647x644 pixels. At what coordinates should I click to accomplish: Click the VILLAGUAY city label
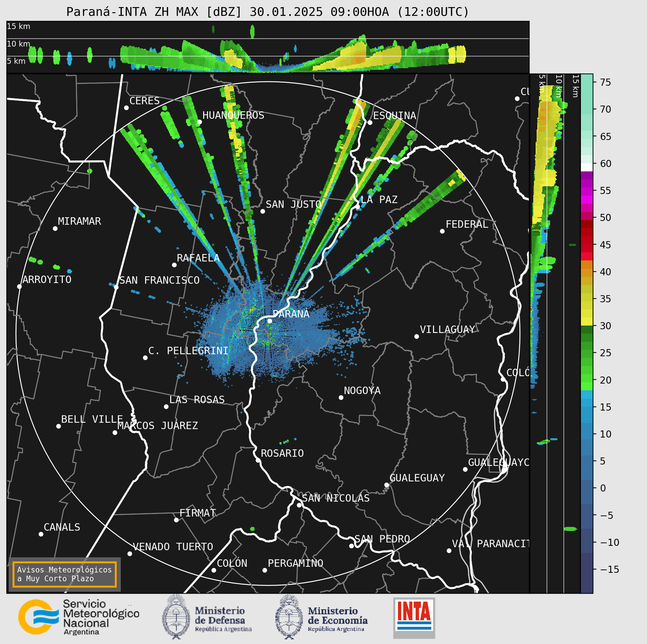click(x=448, y=330)
